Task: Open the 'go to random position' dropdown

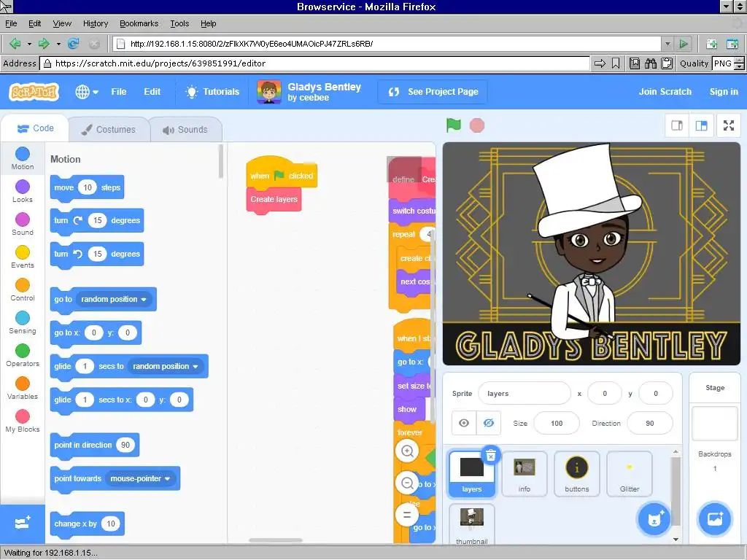Action: click(113, 299)
